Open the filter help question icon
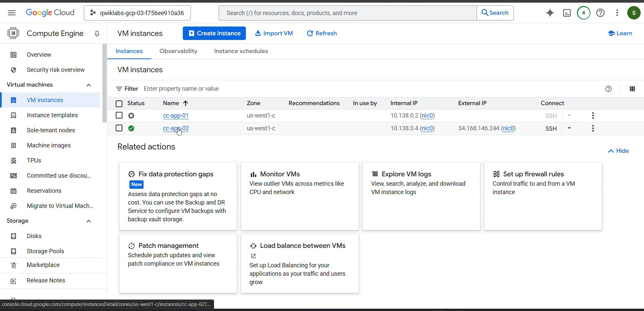Screen dimensions: 644x311 click(x=608, y=89)
